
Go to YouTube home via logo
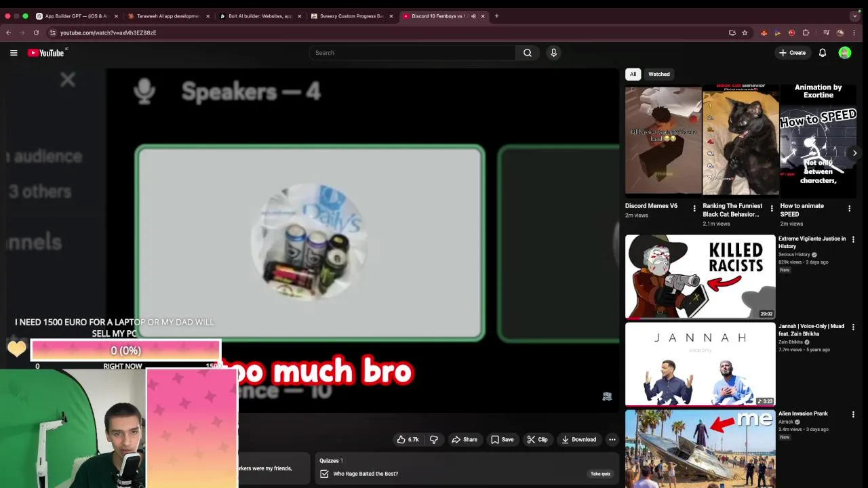46,53
